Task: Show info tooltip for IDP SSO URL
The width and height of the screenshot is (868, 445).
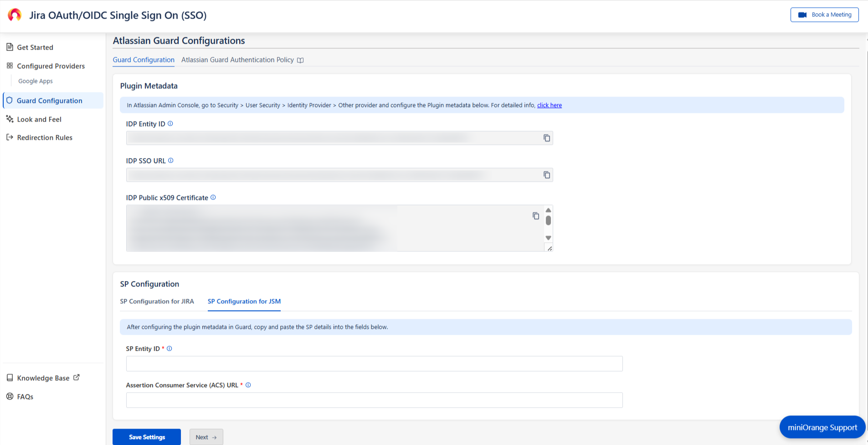Action: [x=171, y=160]
